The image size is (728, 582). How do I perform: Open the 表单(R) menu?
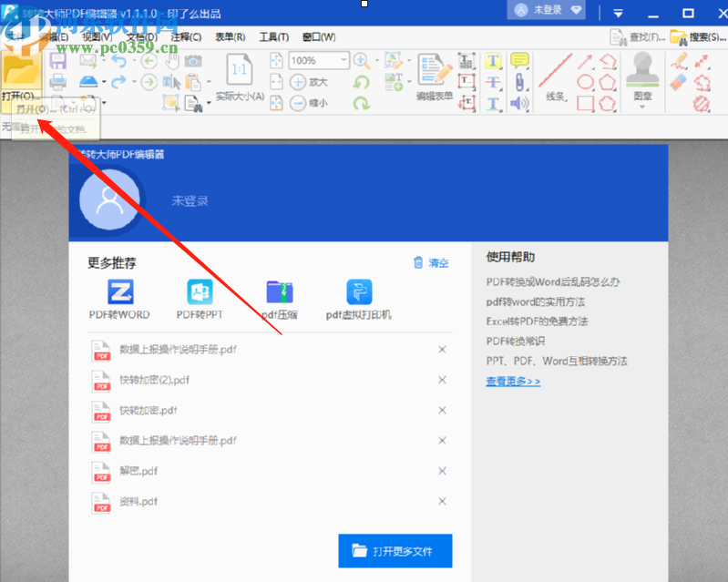[x=231, y=37]
